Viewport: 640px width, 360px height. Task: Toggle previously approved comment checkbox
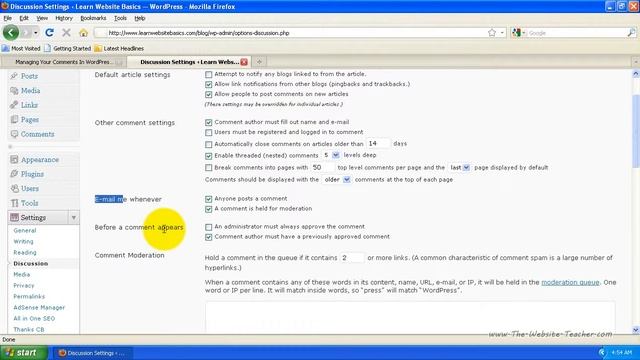(209, 237)
